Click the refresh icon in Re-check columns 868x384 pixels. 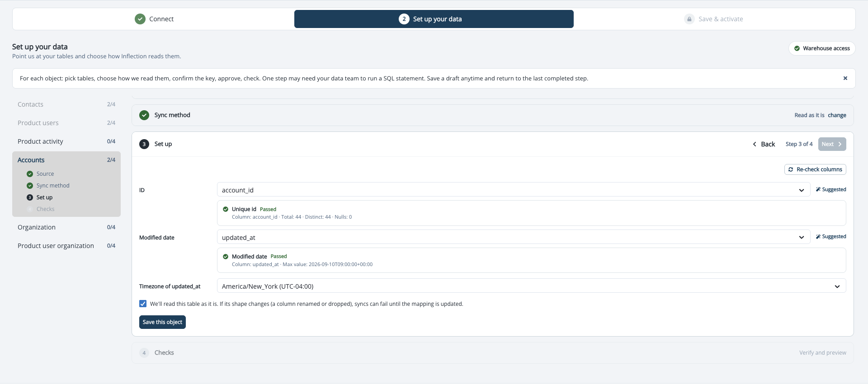[791, 169]
